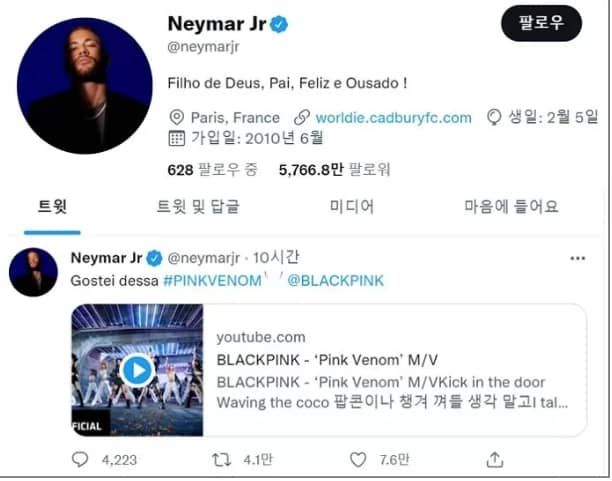
Task: Open the large Neymar profile picture
Action: 85,86
